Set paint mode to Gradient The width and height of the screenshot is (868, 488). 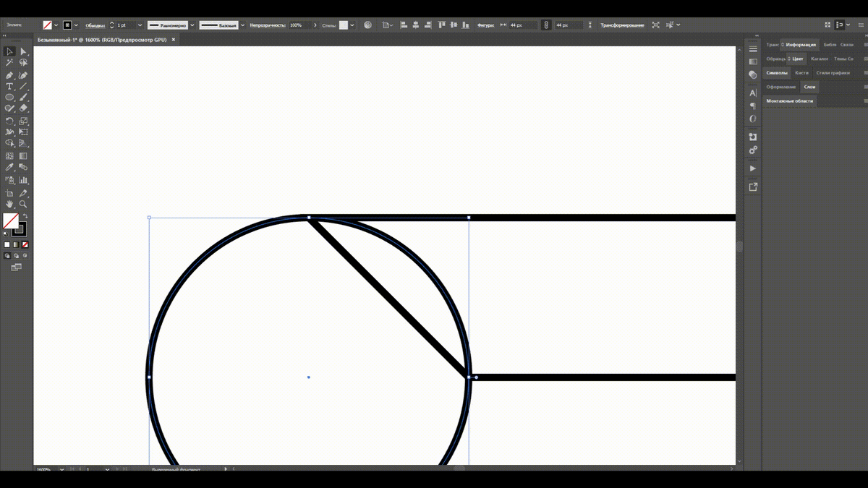(16, 245)
